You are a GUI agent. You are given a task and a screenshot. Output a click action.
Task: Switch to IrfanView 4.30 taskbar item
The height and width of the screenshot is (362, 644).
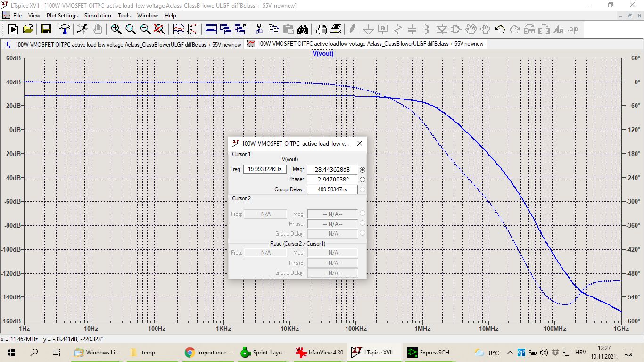click(320, 353)
